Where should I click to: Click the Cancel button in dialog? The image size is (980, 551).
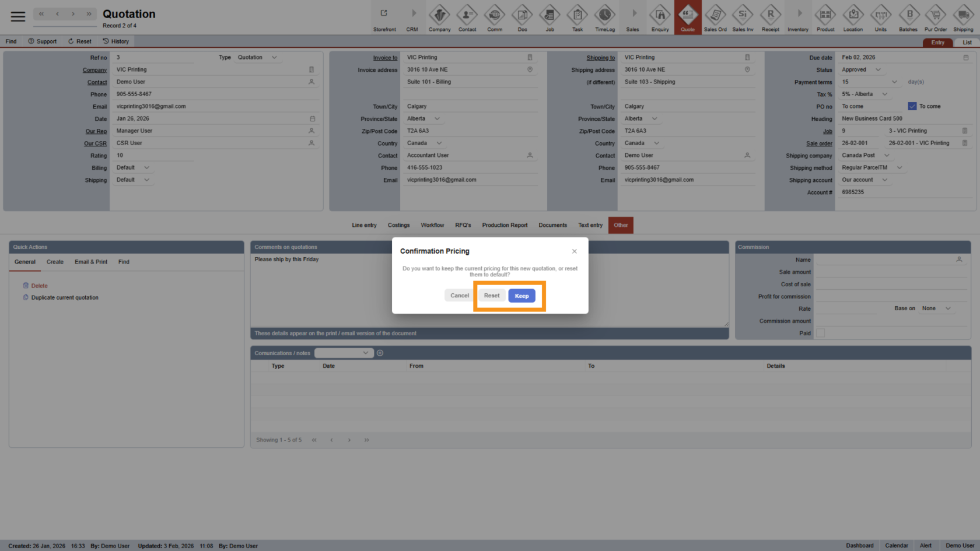[x=459, y=296]
